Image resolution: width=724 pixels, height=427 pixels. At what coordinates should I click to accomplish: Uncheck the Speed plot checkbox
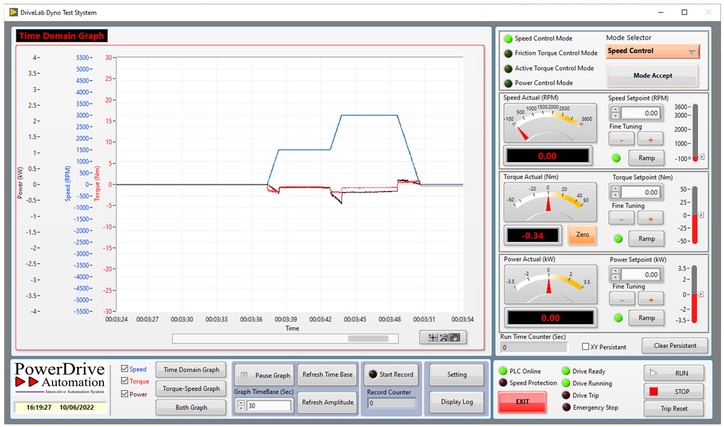(x=124, y=368)
